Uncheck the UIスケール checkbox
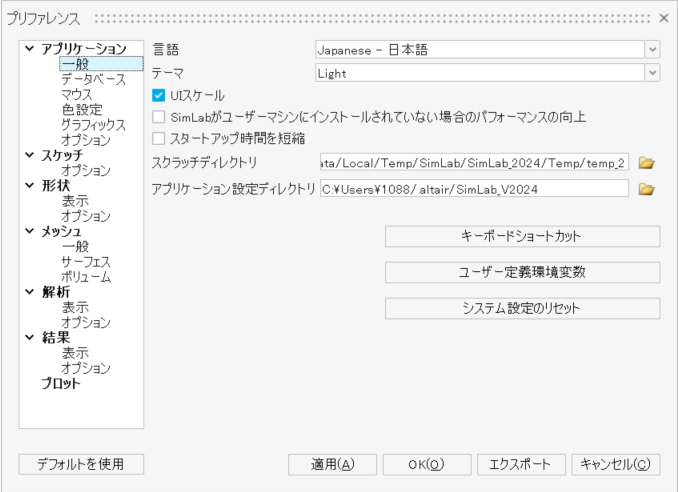The image size is (678, 492). coord(158,96)
